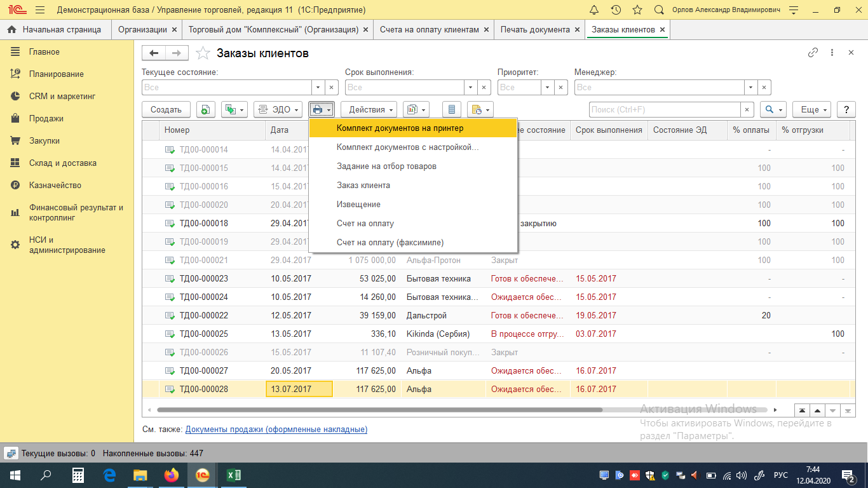The width and height of the screenshot is (868, 488).
Task: Click the printer icon button
Action: pyautogui.click(x=322, y=110)
